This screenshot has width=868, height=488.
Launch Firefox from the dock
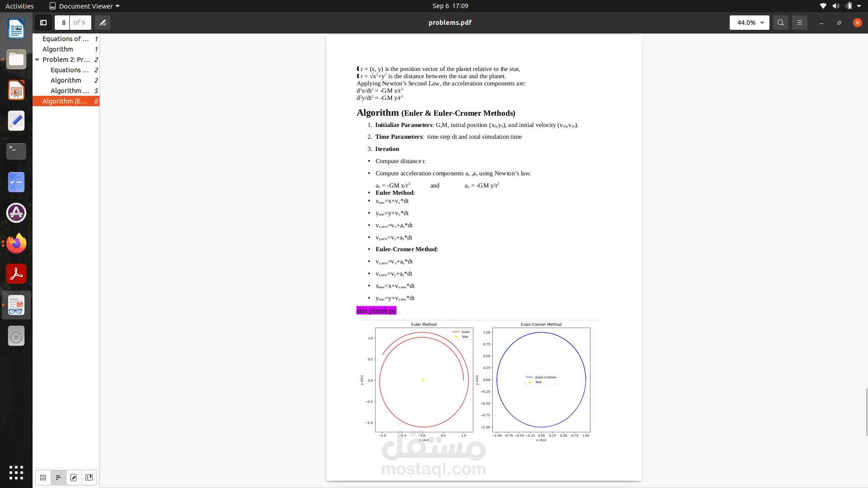pyautogui.click(x=16, y=244)
